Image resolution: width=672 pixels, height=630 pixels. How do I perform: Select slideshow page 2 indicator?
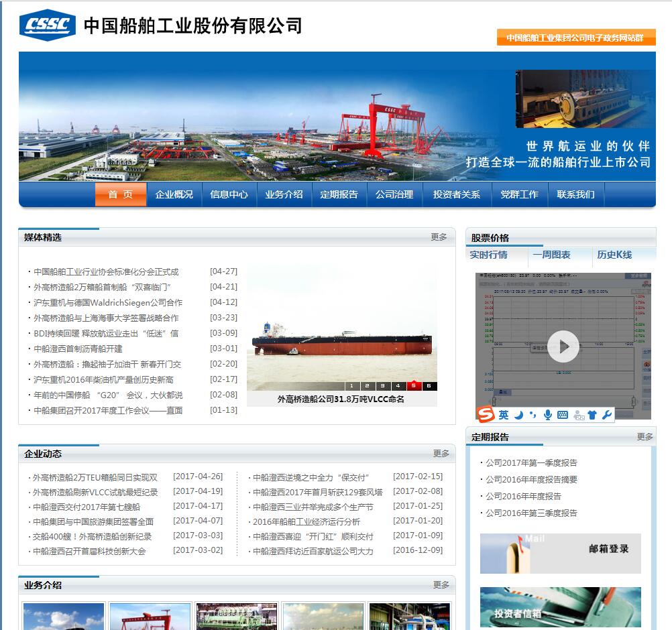pyautogui.click(x=368, y=386)
